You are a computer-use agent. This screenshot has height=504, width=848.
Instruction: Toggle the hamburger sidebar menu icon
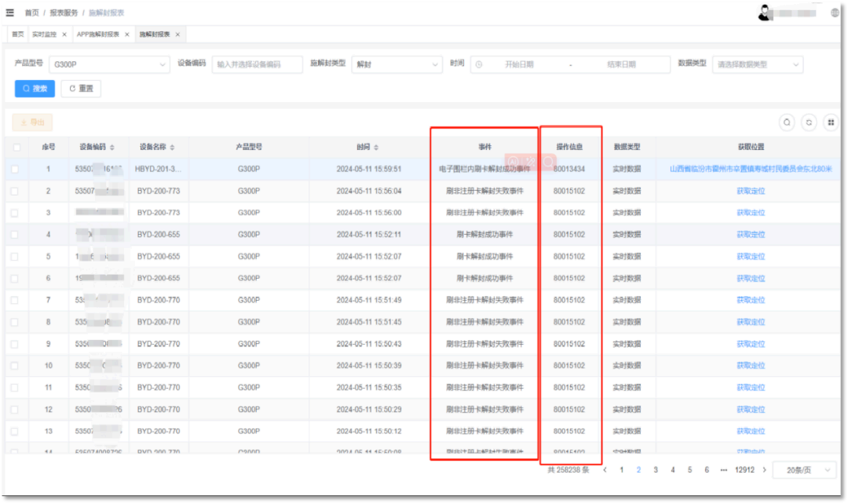coord(9,13)
